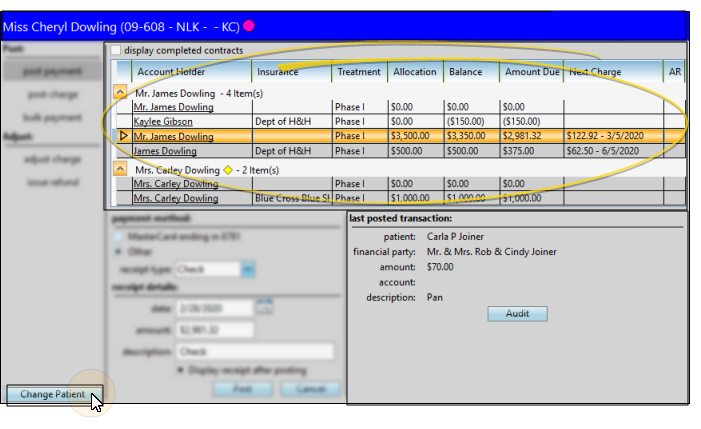This screenshot has width=701, height=429.
Task: Click the receipt description text field
Action: [254, 351]
